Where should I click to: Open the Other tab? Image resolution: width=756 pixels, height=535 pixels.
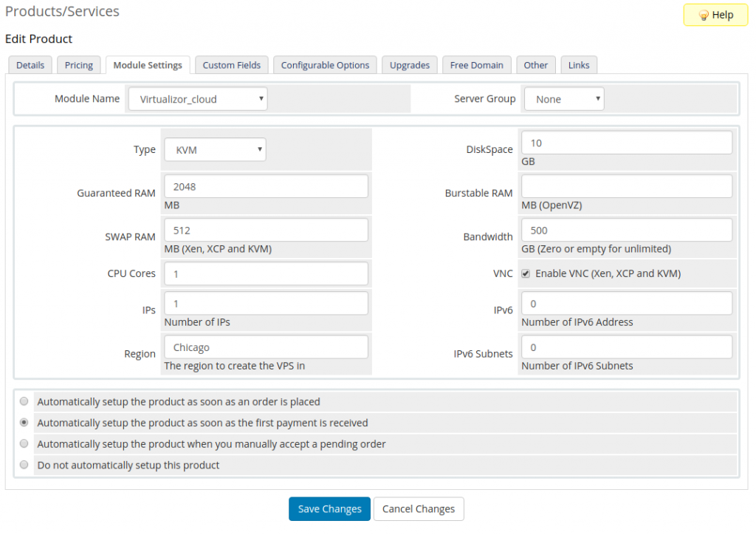536,65
